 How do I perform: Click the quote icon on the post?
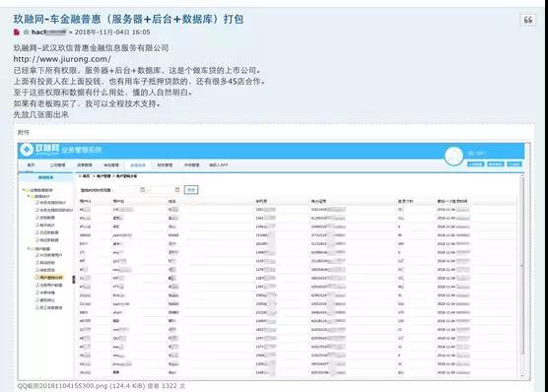tap(527, 20)
